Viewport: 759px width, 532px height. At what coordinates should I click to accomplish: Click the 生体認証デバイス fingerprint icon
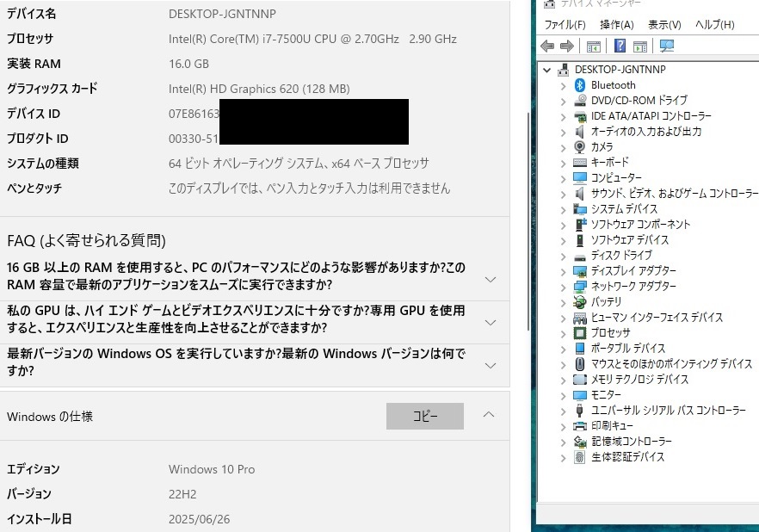(580, 457)
